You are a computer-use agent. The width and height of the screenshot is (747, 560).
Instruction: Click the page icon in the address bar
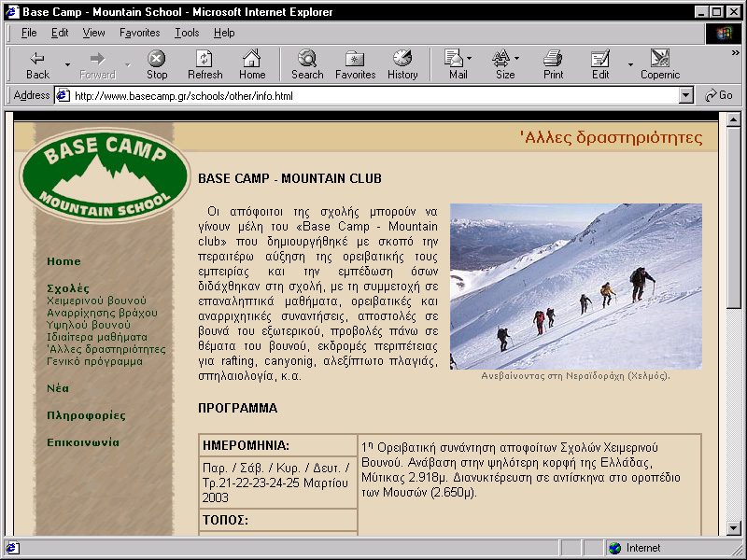[x=63, y=96]
